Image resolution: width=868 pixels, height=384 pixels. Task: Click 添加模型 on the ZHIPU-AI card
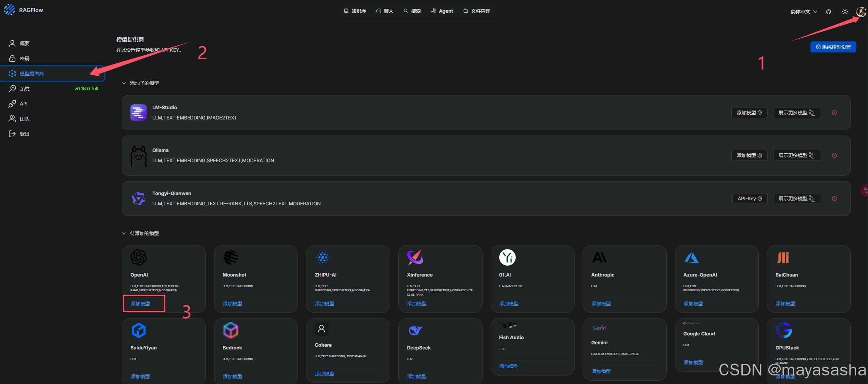(324, 304)
